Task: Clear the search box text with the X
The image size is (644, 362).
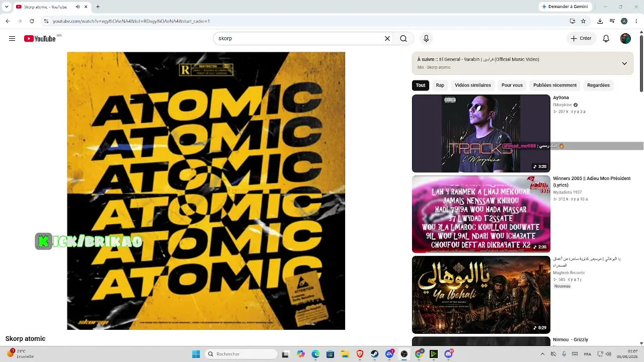Action: [387, 39]
